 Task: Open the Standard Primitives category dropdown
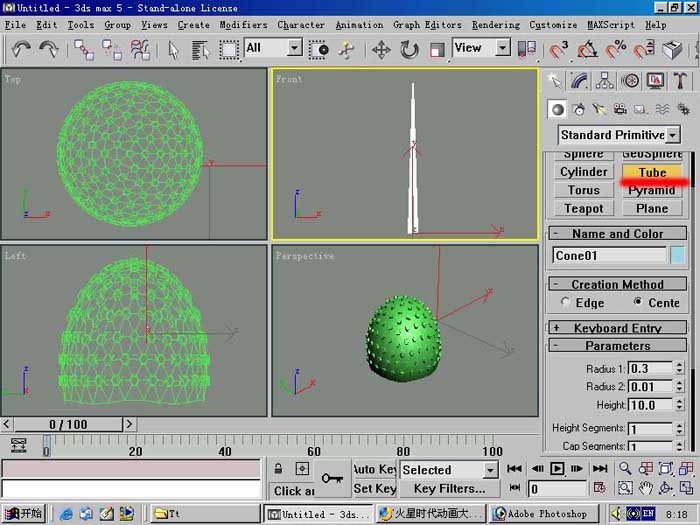619,135
